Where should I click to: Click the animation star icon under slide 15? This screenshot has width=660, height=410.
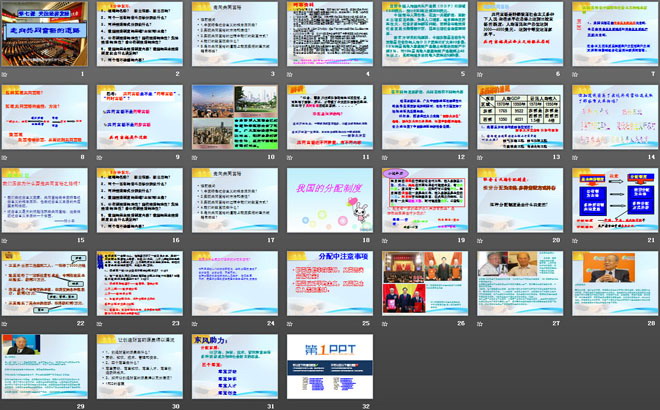coord(6,241)
